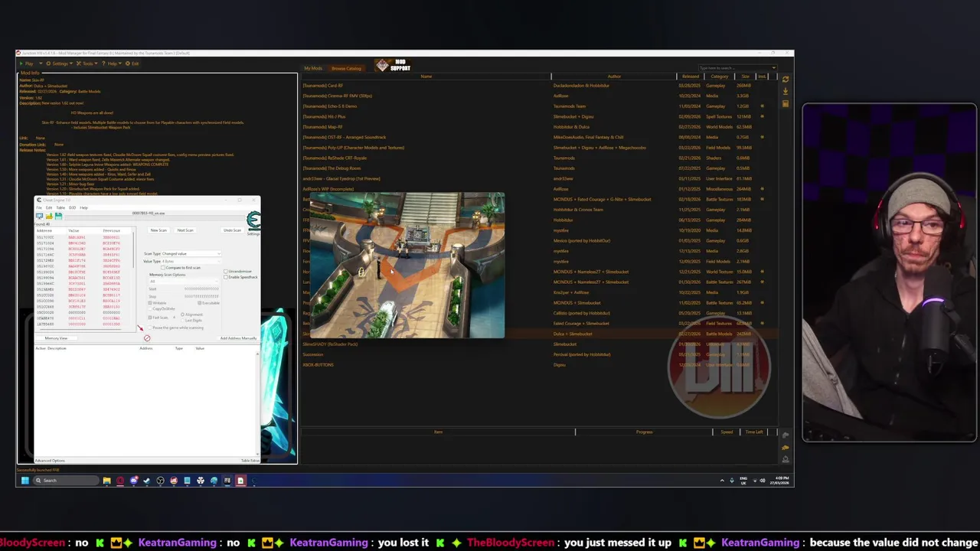Open Settings menu in Junction VIII
The image size is (980, 551).
coord(58,64)
